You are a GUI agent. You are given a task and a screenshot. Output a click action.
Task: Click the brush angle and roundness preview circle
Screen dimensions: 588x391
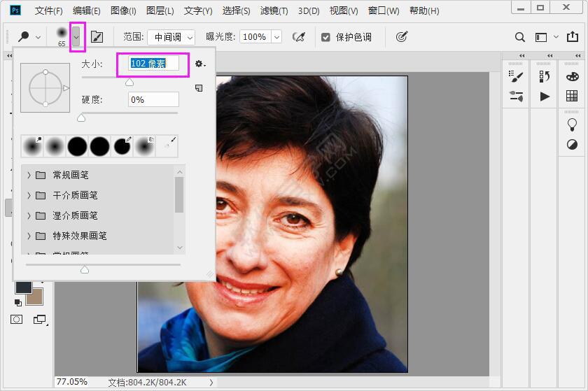pos(45,87)
